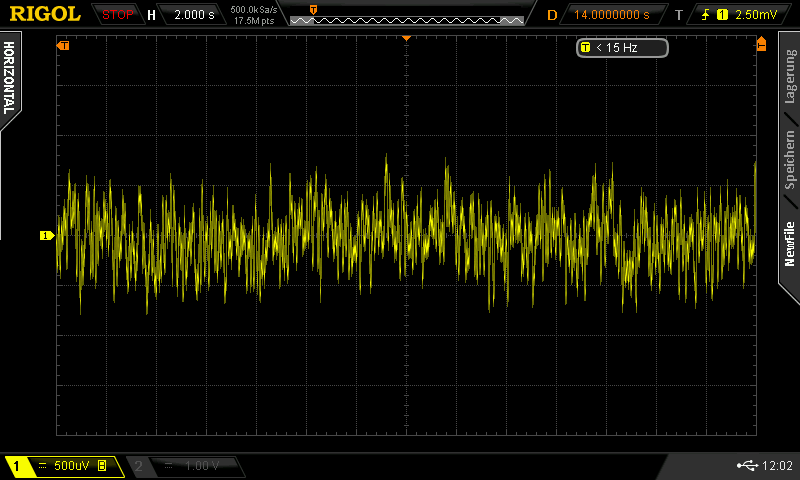Click the rising edge trigger icon
Screen dimensions: 800x480
click(706, 15)
